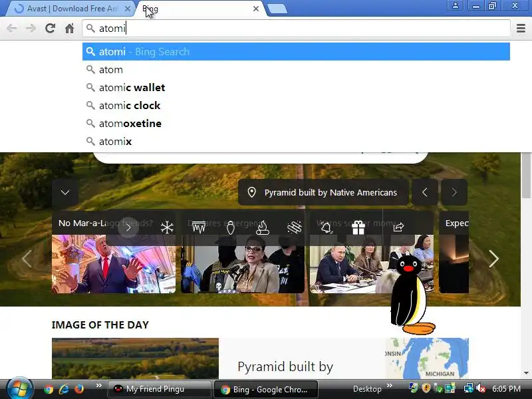Image resolution: width=532 pixels, height=399 pixels.
Task: Click the campfire flame icon
Action: pyautogui.click(x=262, y=227)
